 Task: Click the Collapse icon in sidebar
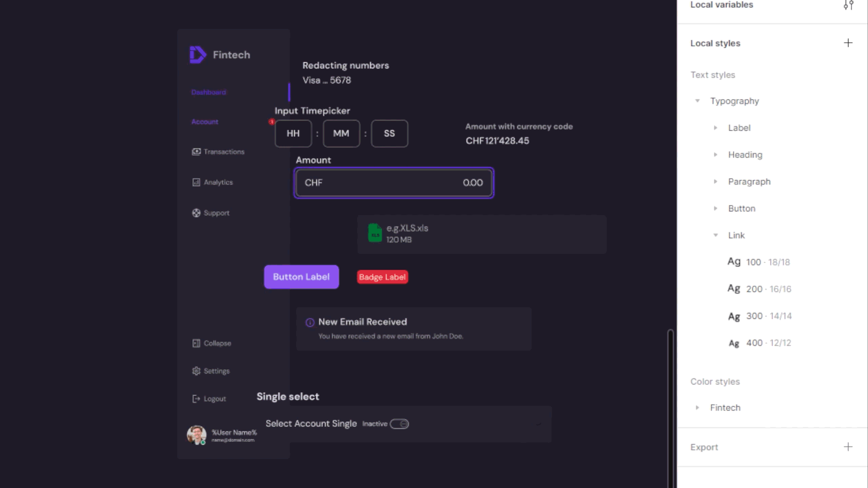coord(196,343)
